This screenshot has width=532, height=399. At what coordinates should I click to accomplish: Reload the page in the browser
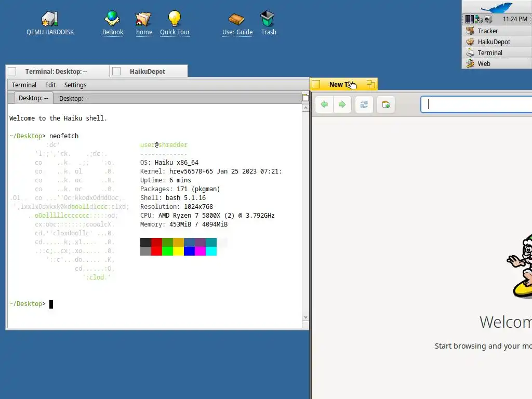point(364,104)
